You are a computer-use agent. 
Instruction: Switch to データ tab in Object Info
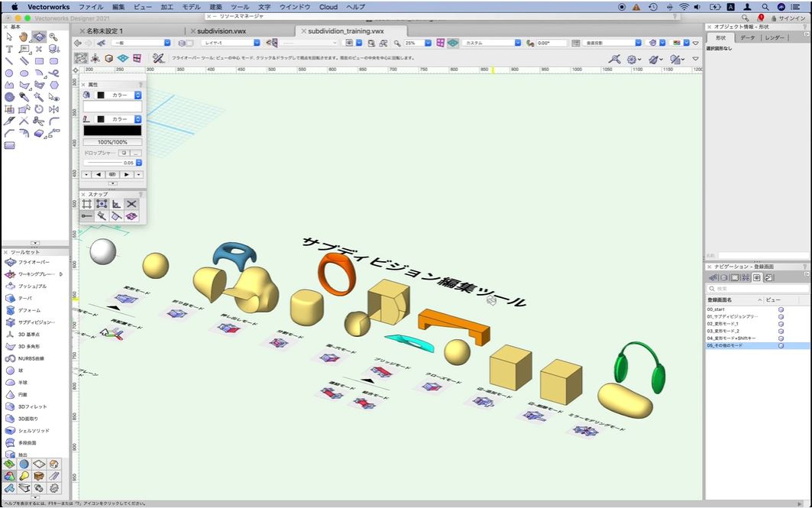(x=747, y=37)
